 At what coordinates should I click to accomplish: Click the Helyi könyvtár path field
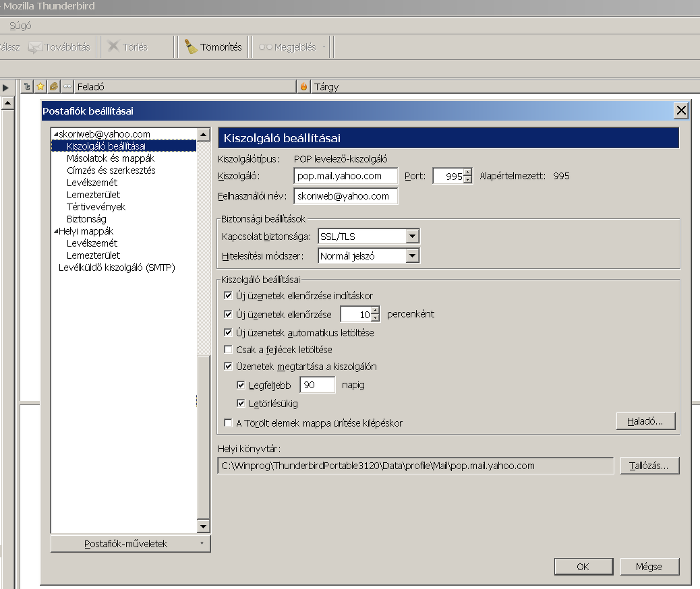pyautogui.click(x=415, y=466)
